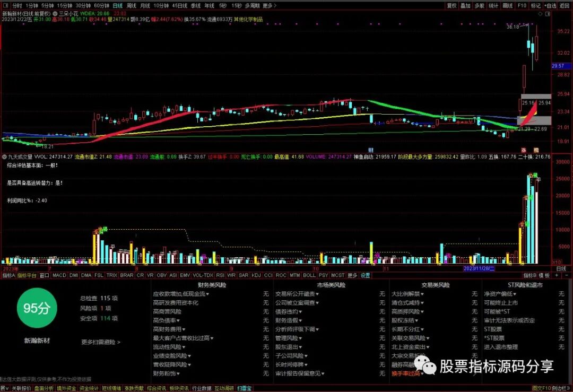573x392 pixels.
Task: Open the 关联报价 bottom tab
Action: pyautogui.click(x=21, y=388)
